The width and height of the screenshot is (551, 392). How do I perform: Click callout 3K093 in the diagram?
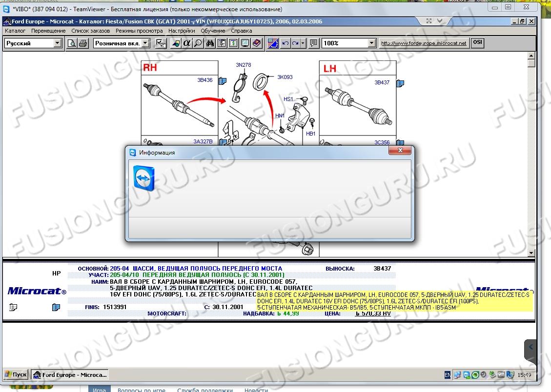285,77
